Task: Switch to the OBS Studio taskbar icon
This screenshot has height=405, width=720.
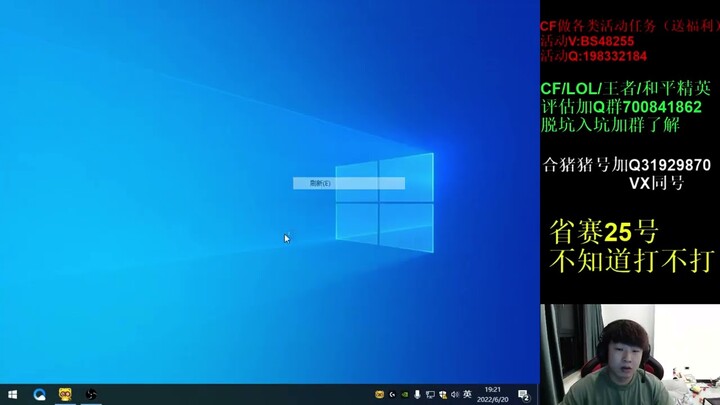Action: (x=91, y=394)
